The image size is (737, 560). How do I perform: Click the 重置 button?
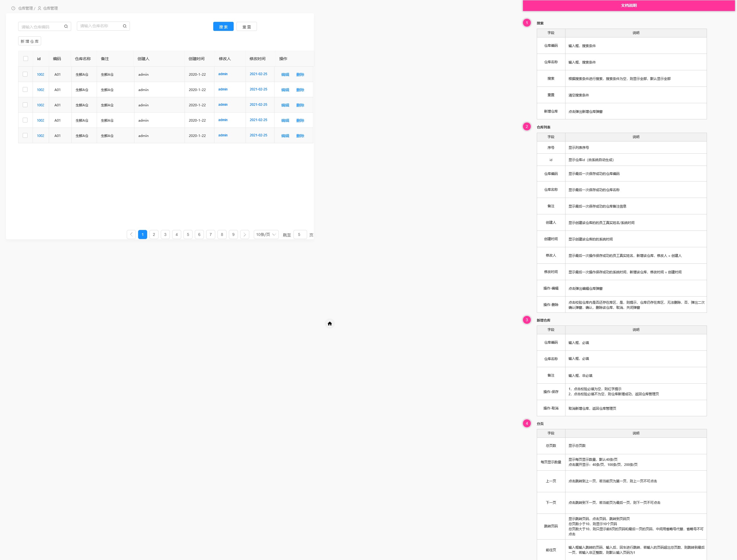click(247, 27)
